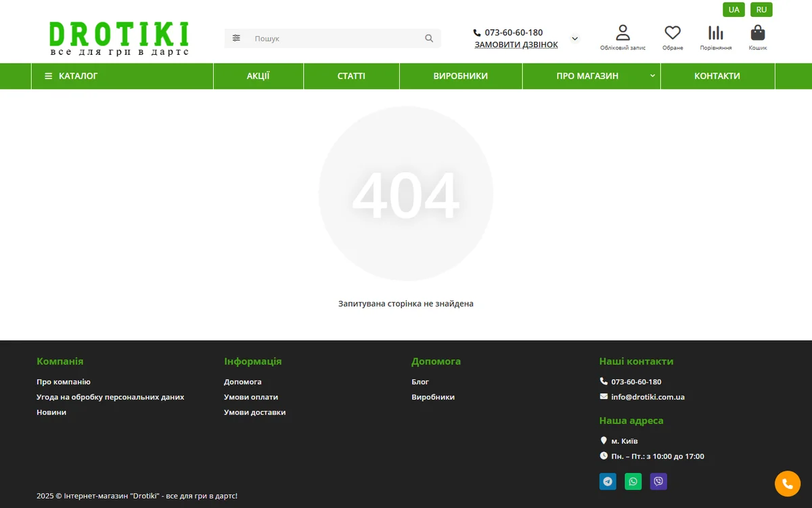This screenshot has height=508, width=812.
Task: Open the Контакти menu item
Action: click(717, 76)
